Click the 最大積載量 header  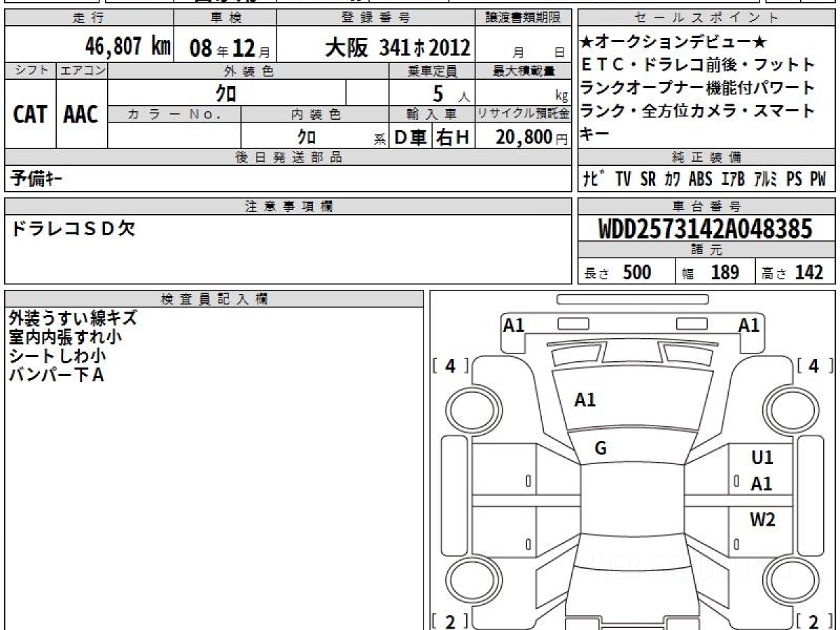(524, 71)
